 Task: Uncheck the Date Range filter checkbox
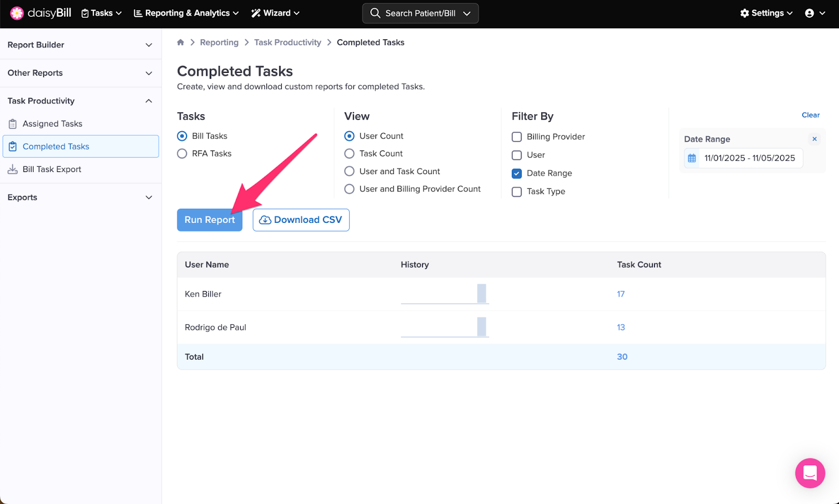pos(517,174)
